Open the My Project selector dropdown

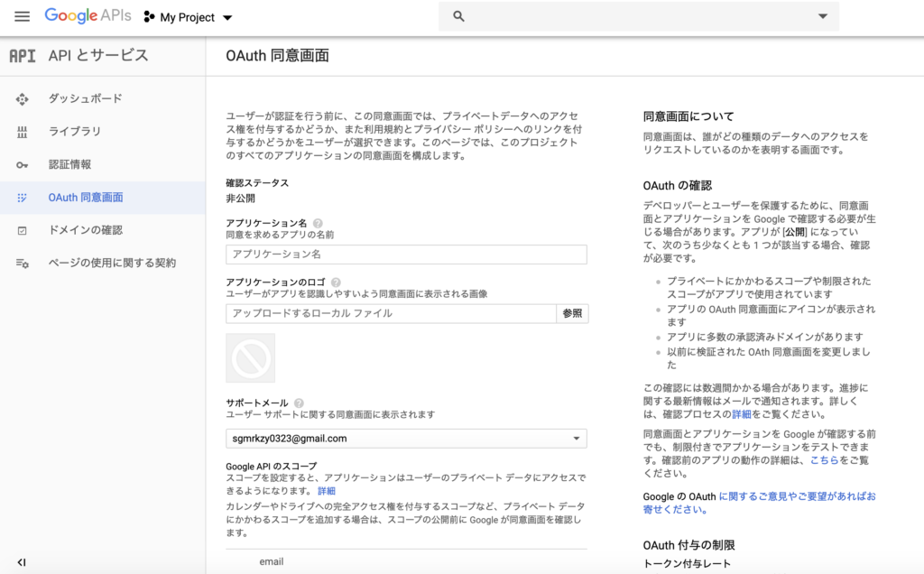click(x=189, y=17)
